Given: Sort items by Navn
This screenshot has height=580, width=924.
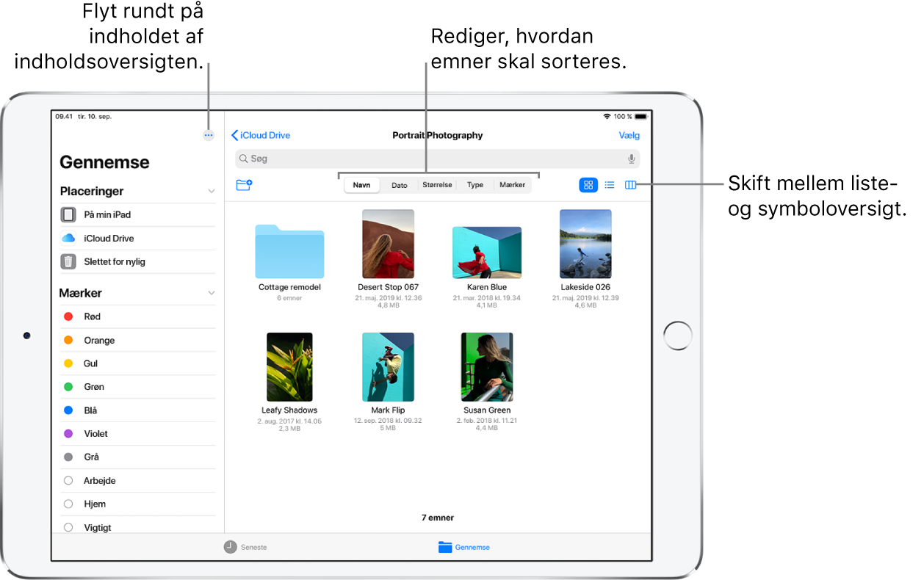Looking at the screenshot, I should [361, 185].
